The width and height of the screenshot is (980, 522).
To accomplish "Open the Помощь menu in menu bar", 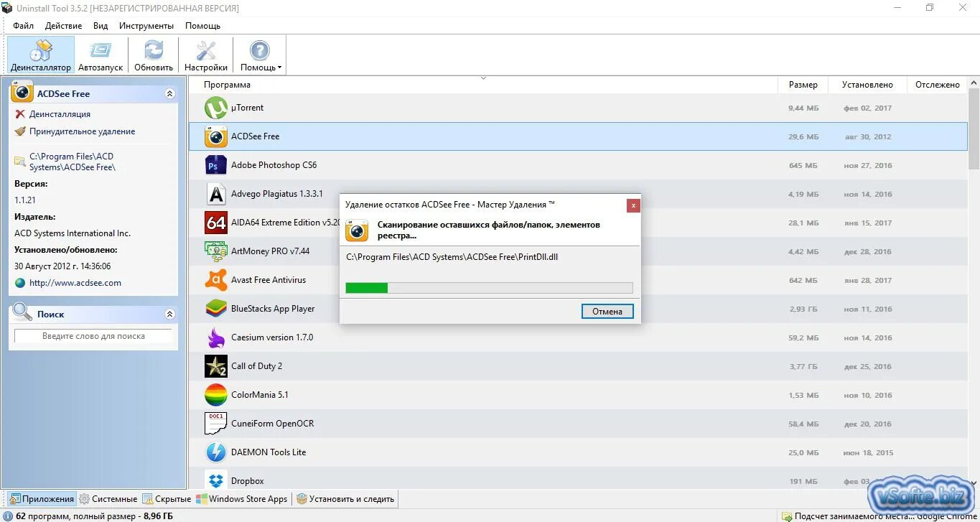I will [x=202, y=26].
